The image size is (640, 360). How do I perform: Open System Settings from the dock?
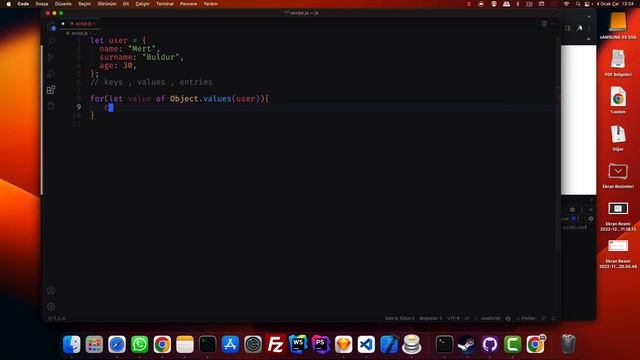[253, 344]
